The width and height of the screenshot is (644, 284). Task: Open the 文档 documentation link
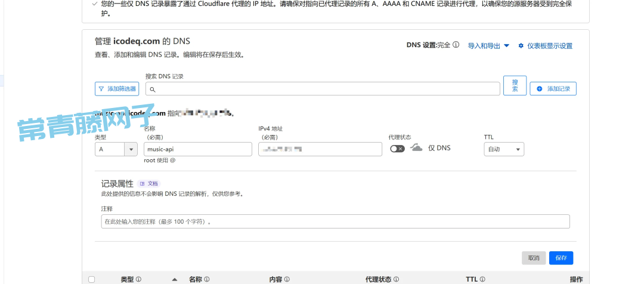[149, 184]
